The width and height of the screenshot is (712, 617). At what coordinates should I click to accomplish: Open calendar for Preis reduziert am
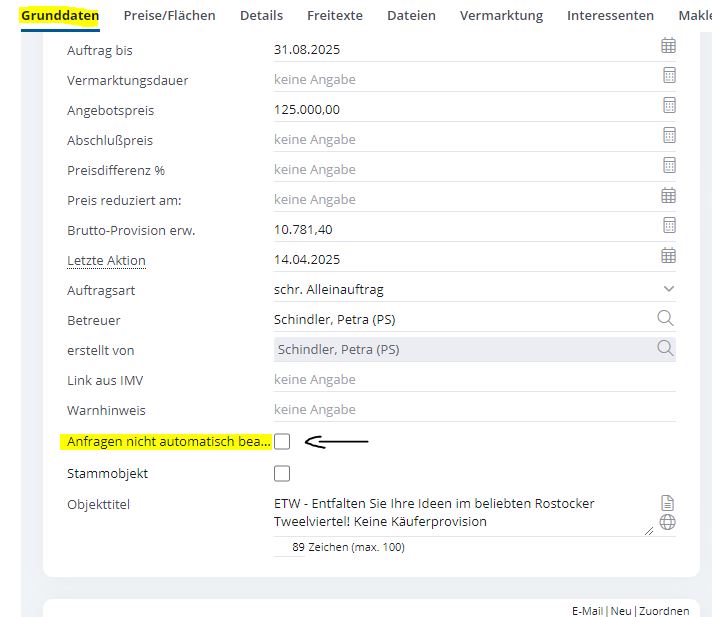click(x=668, y=195)
